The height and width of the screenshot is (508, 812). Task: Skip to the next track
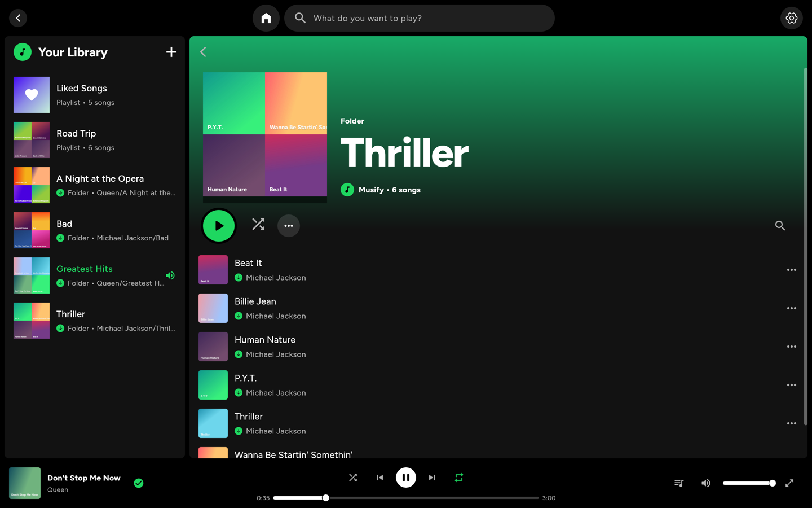(432, 478)
